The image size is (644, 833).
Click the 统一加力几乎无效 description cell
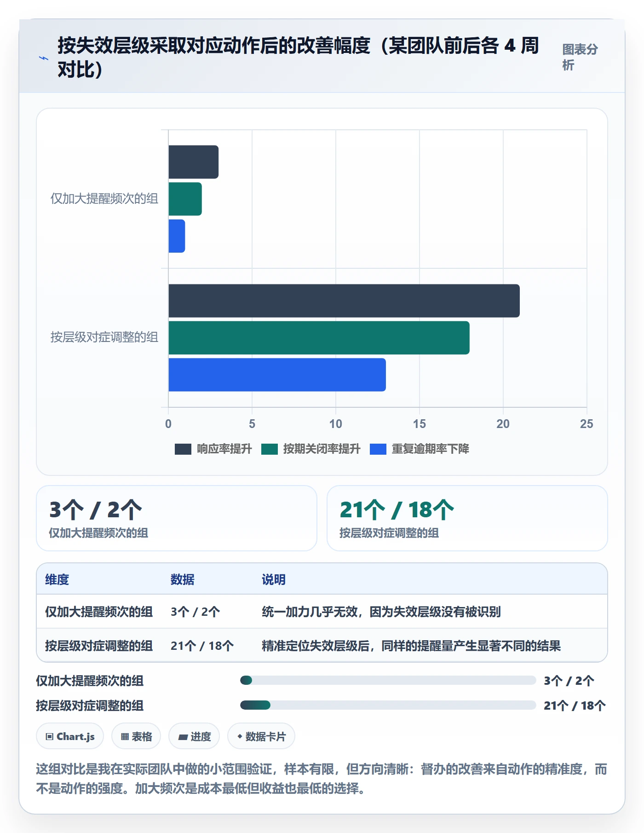(x=381, y=612)
